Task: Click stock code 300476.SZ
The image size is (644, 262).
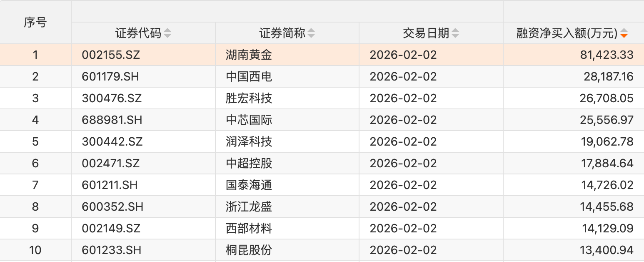Action: 112,98
